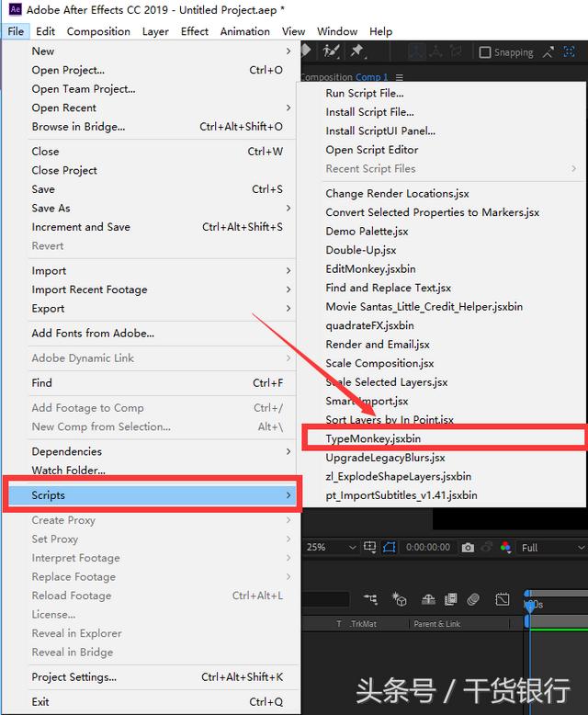Click the grid and guide options icon
Image resolution: width=588 pixels, height=715 pixels.
[369, 547]
